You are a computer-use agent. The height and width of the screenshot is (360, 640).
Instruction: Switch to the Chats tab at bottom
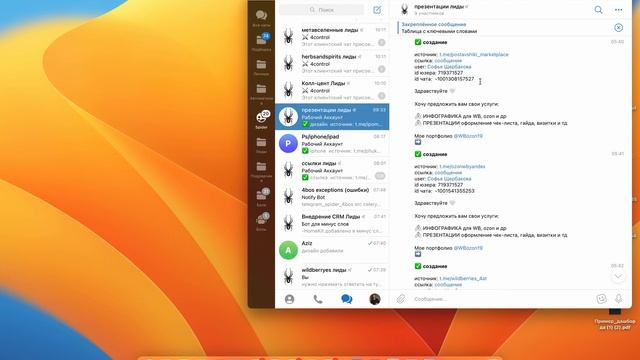[x=347, y=299]
